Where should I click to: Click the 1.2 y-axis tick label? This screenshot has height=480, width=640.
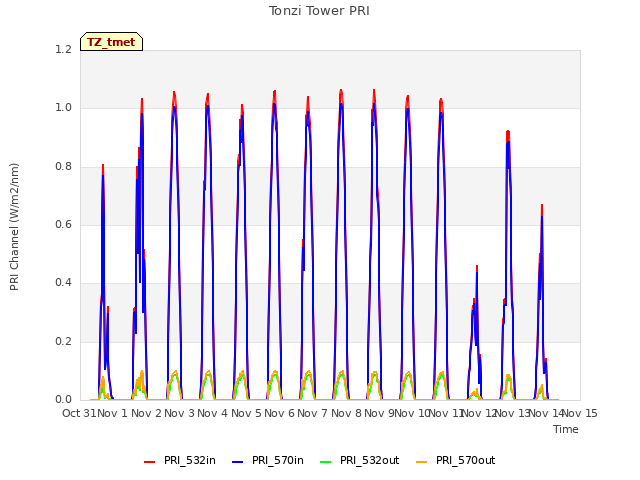(63, 49)
